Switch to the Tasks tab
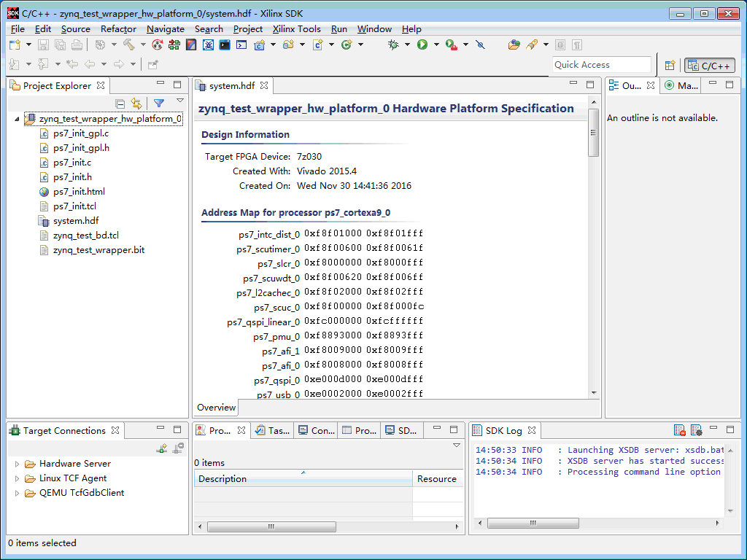This screenshot has height=560, width=747. point(273,430)
